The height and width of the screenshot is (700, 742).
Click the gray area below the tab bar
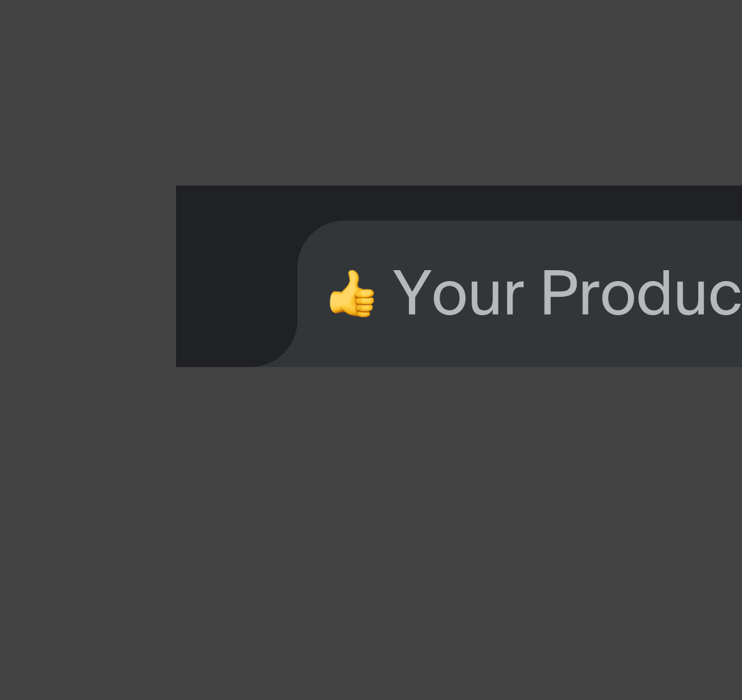(x=371, y=533)
